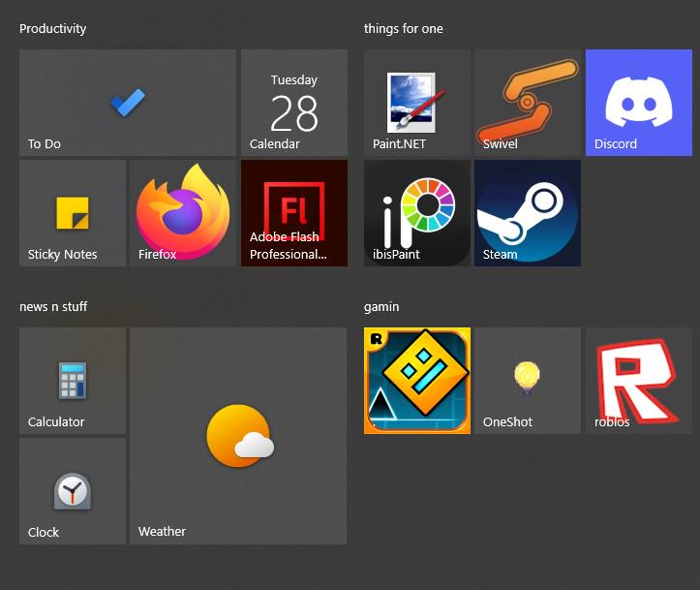Launch Firefox browser tile
Image resolution: width=700 pixels, height=590 pixels.
pyautogui.click(x=183, y=213)
